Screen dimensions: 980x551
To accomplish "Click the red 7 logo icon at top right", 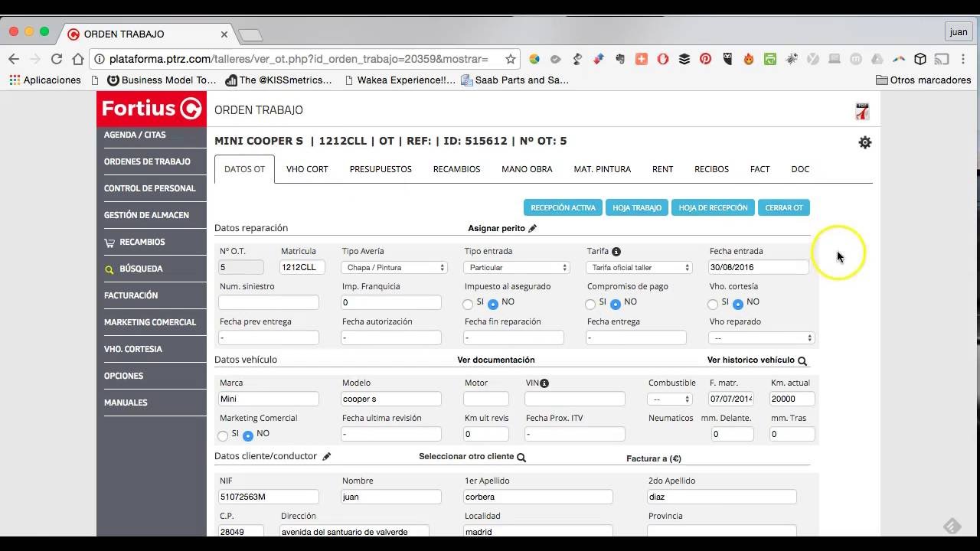I will [862, 111].
